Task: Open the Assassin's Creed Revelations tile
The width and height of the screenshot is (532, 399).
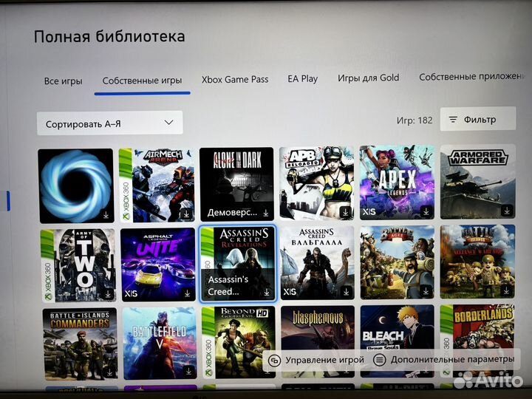Action: (x=237, y=263)
